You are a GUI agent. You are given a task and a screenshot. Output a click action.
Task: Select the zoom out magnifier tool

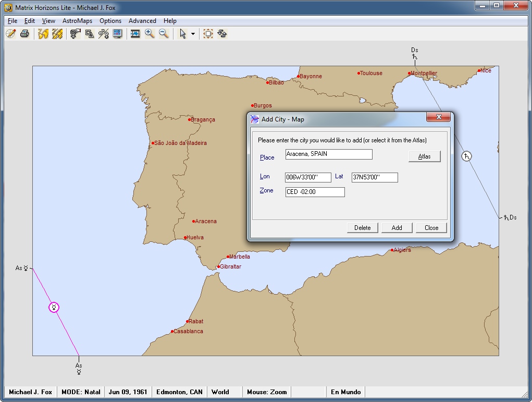[164, 33]
